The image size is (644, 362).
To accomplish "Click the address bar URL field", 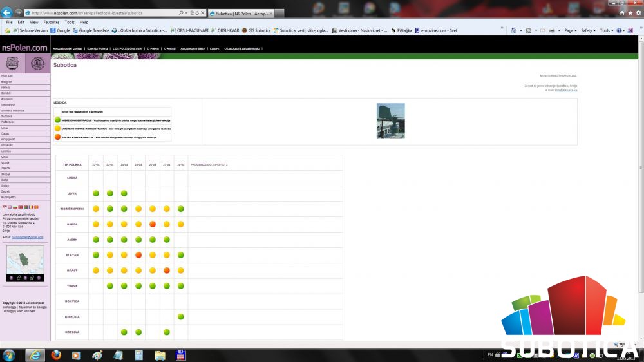I will click(x=103, y=13).
